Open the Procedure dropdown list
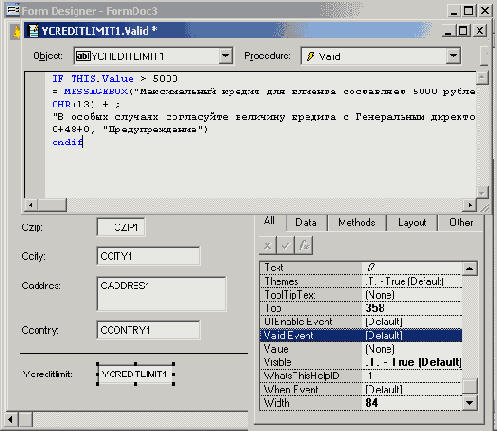Screen dimensions: 497x431 [x=453, y=56]
